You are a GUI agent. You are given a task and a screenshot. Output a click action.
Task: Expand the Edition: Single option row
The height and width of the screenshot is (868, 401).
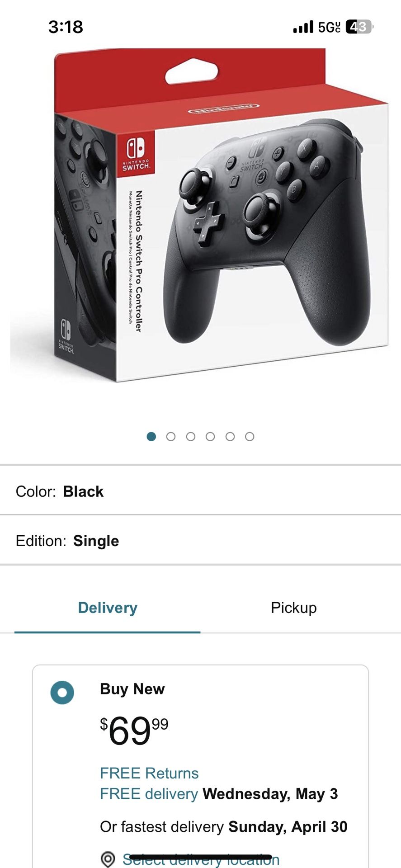(200, 541)
